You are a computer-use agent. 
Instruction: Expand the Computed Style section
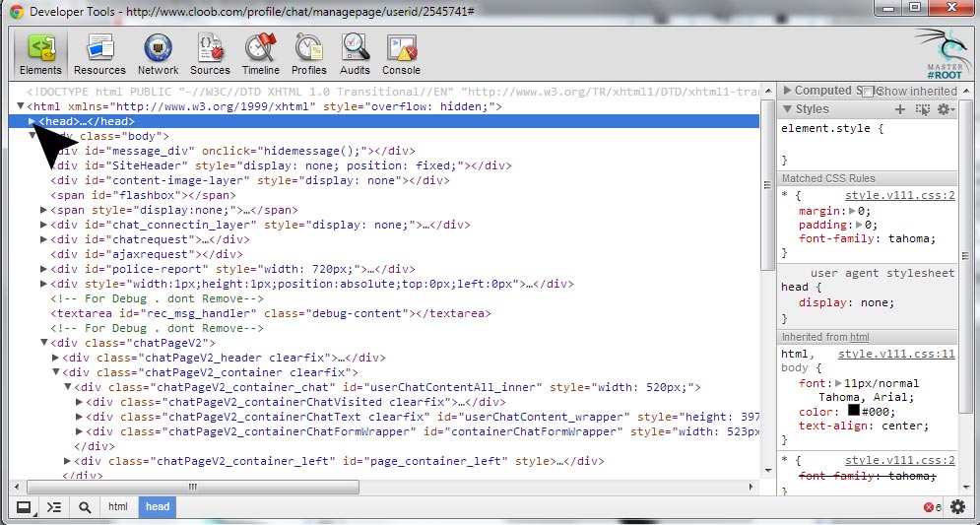point(787,91)
